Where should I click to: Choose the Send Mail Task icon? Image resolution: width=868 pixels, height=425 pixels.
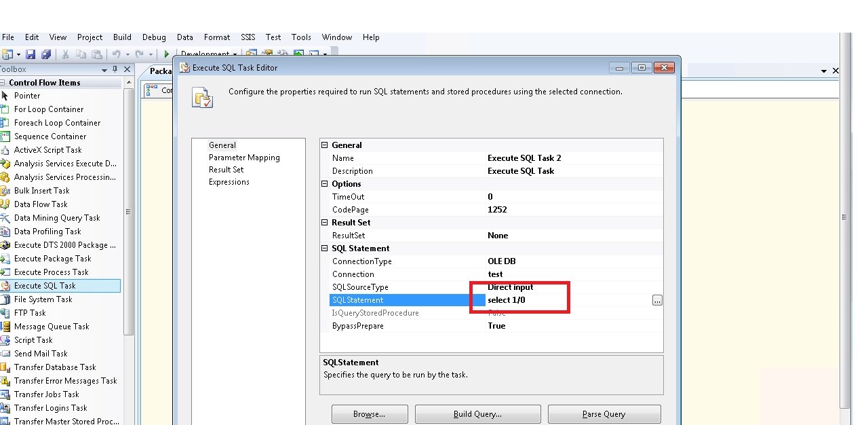(x=6, y=354)
